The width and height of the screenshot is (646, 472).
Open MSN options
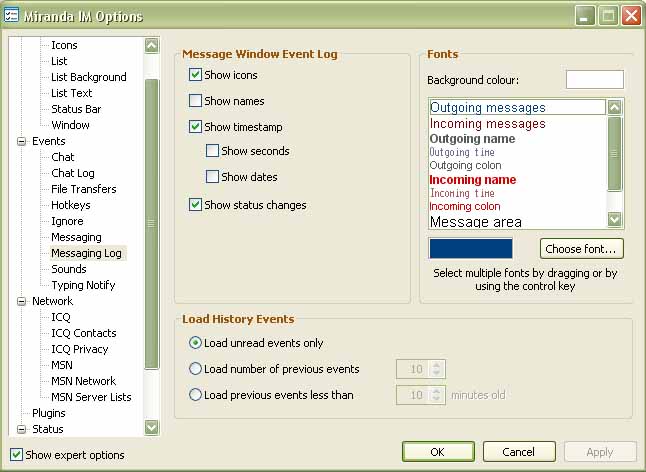[x=62, y=365]
